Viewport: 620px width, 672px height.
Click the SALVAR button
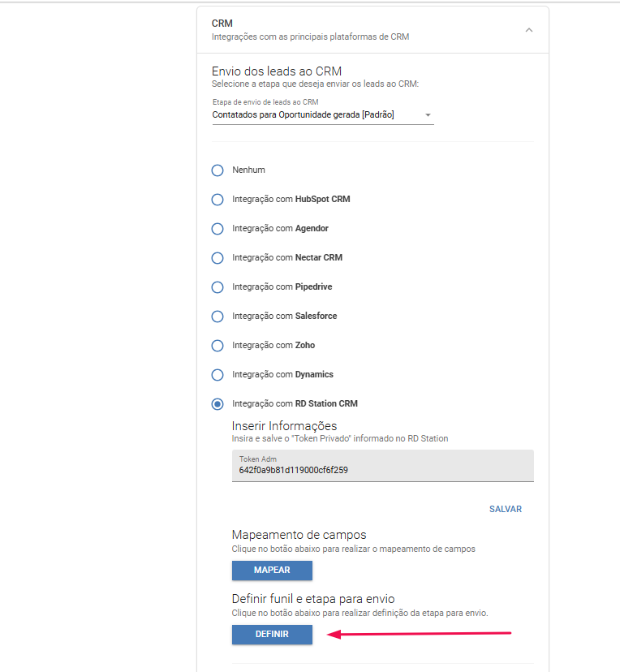pyautogui.click(x=505, y=509)
